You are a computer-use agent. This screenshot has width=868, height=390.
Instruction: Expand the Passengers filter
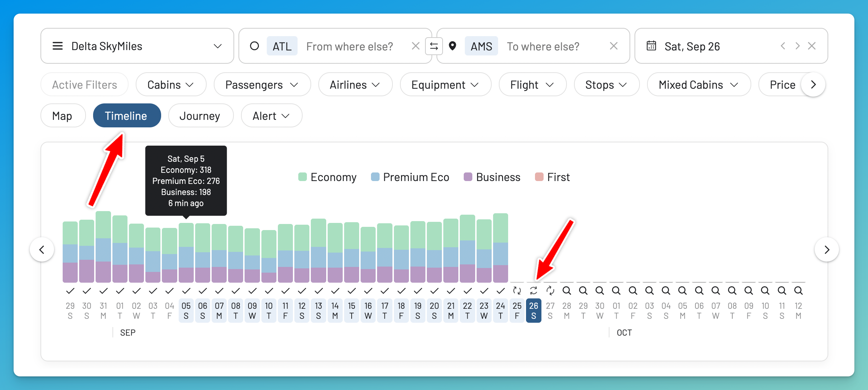pos(262,85)
